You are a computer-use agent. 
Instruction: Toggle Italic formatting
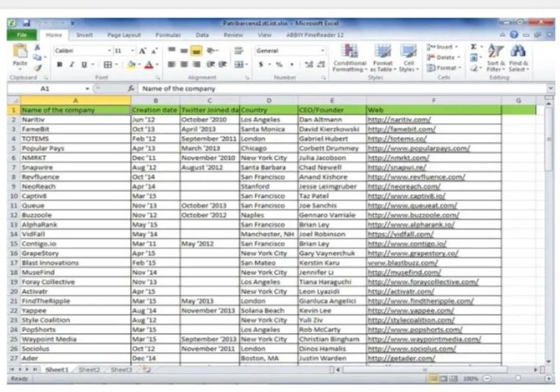point(71,64)
